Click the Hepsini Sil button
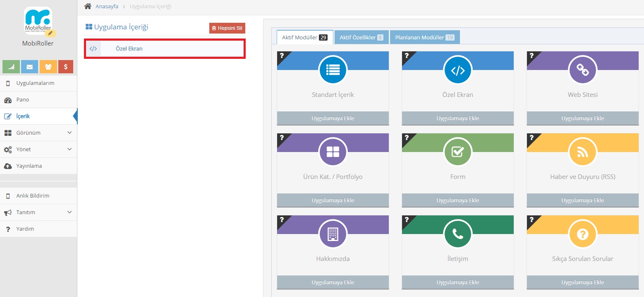 [x=227, y=28]
